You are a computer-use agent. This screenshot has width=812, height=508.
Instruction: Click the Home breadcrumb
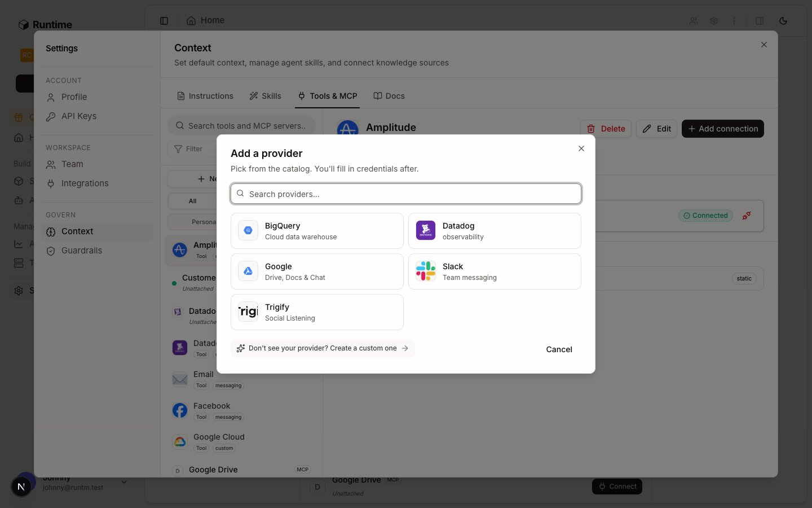206,20
